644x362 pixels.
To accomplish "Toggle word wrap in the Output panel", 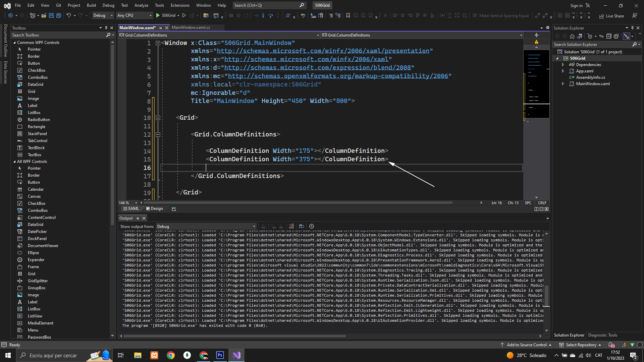I will click(x=302, y=226).
